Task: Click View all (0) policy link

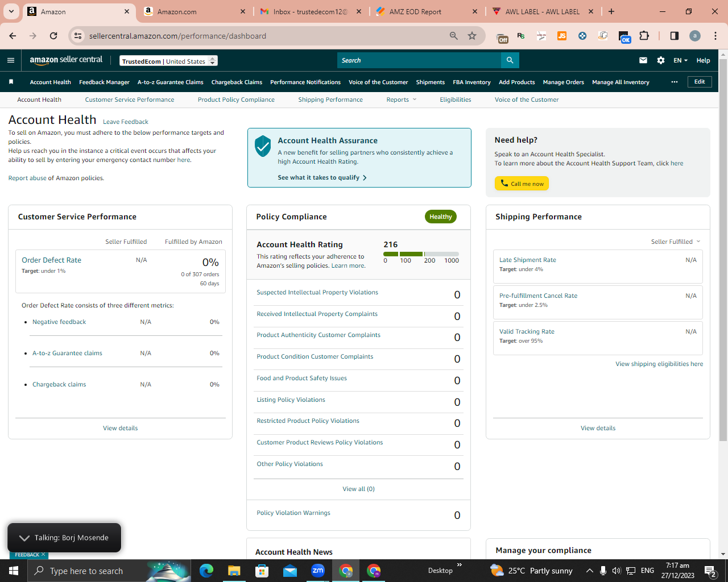Action: coord(358,489)
